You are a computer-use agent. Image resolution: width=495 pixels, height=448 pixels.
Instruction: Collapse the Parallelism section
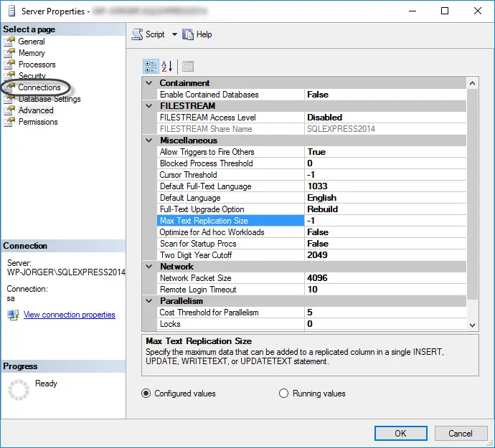(149, 301)
